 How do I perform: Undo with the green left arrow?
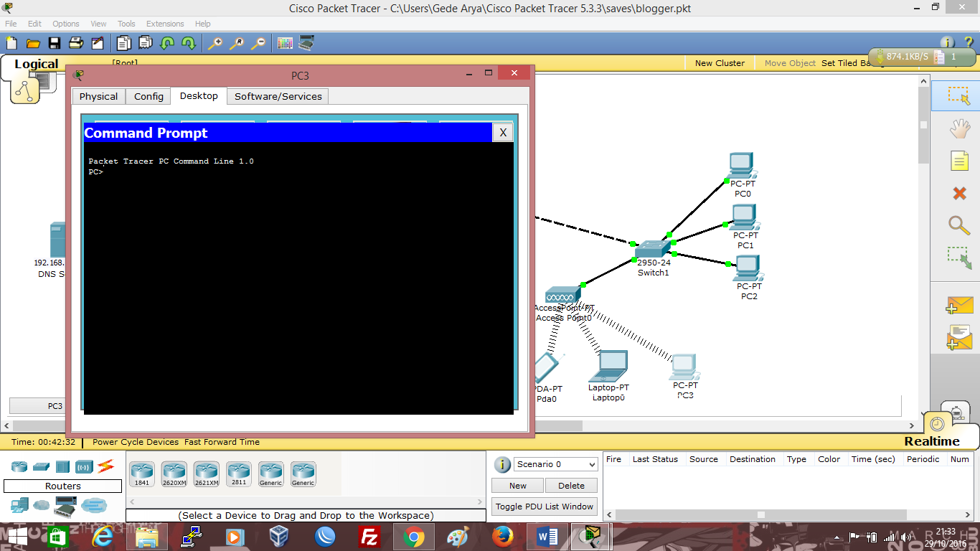click(167, 43)
